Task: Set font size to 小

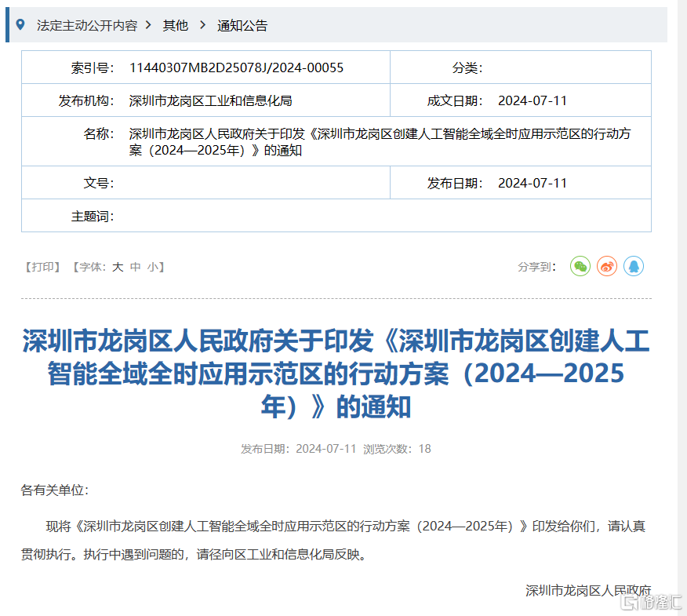Action: point(152,267)
